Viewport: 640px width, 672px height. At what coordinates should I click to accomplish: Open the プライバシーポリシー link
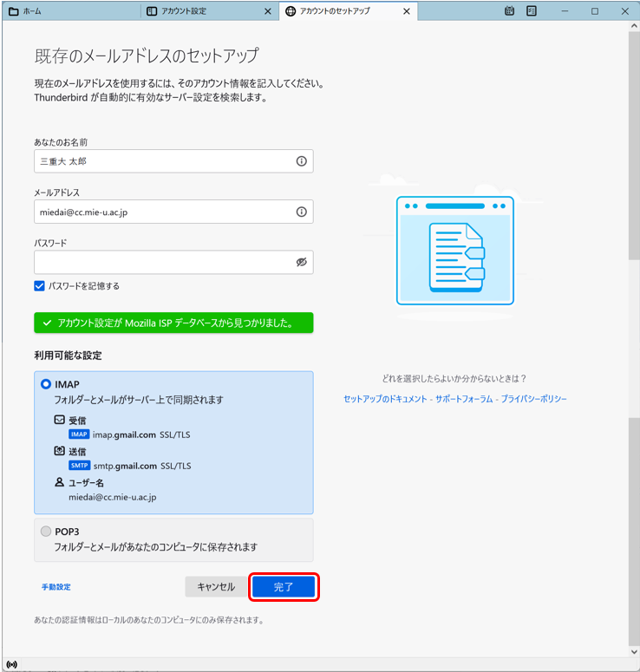pyautogui.click(x=533, y=399)
